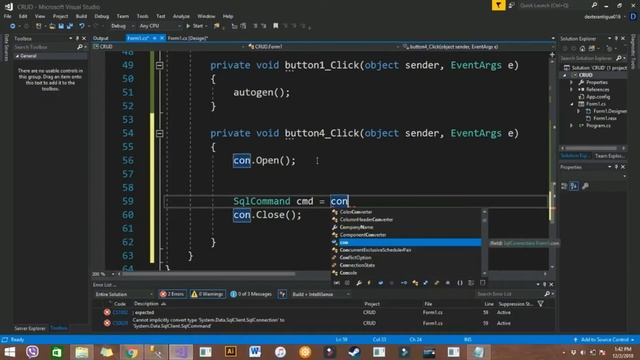Open the Analyze menu
This screenshot has width=640, height=360.
point(181,16)
